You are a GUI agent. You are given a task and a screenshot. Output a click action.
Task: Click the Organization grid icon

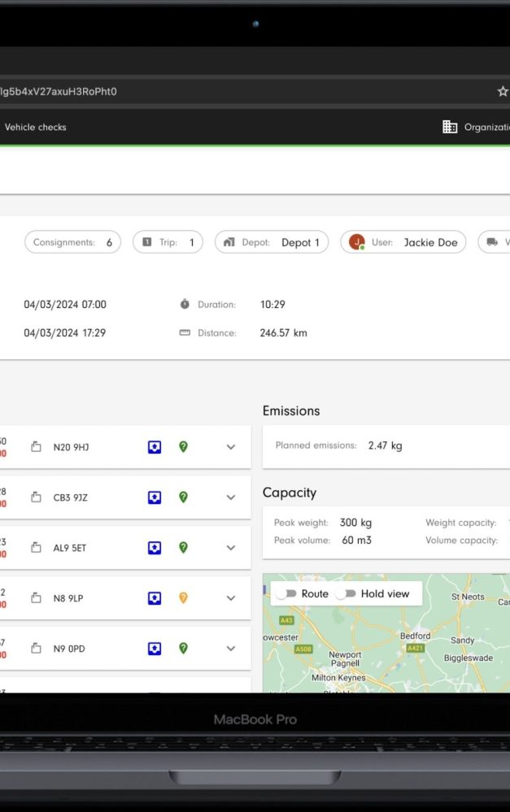(450, 127)
